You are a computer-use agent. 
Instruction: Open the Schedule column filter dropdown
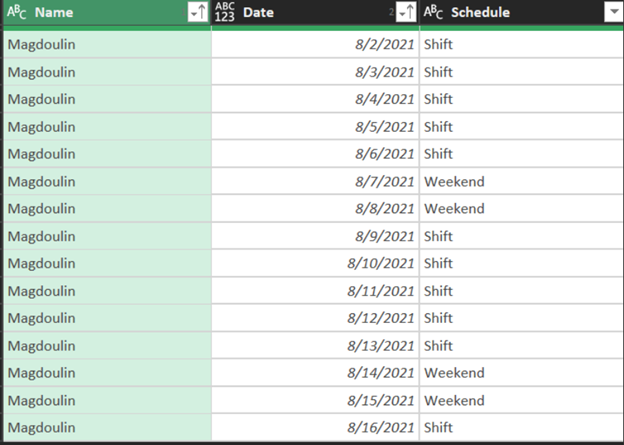click(613, 12)
